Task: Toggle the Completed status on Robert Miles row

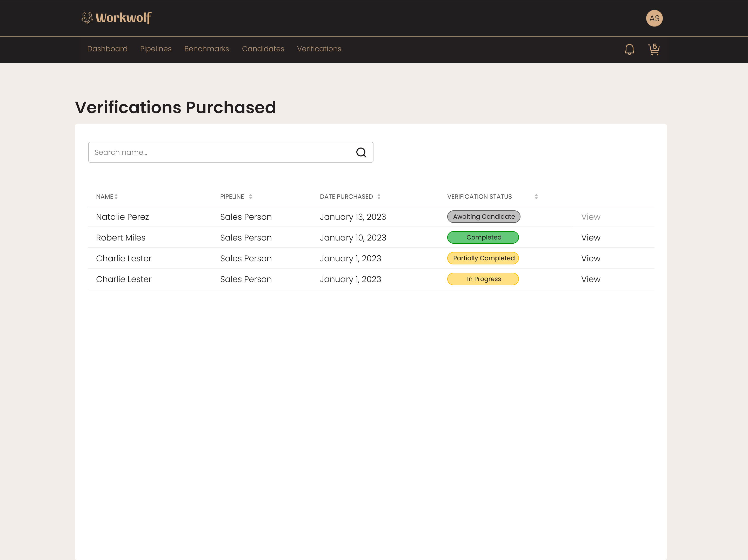Action: [483, 237]
